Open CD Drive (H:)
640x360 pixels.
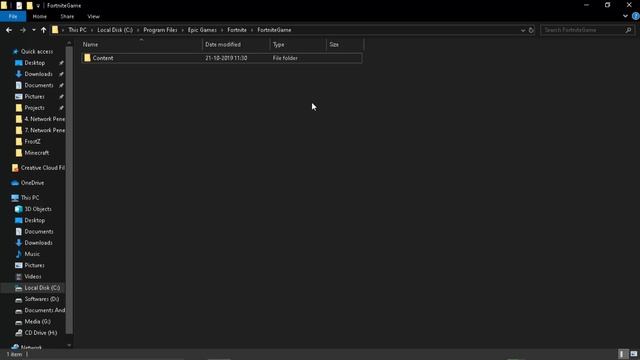tap(40, 333)
